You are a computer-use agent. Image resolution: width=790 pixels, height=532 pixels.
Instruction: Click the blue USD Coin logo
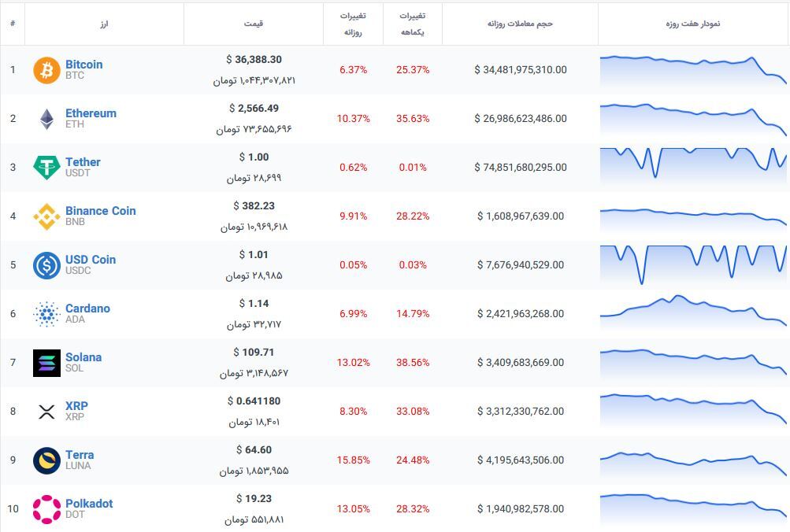coord(46,265)
